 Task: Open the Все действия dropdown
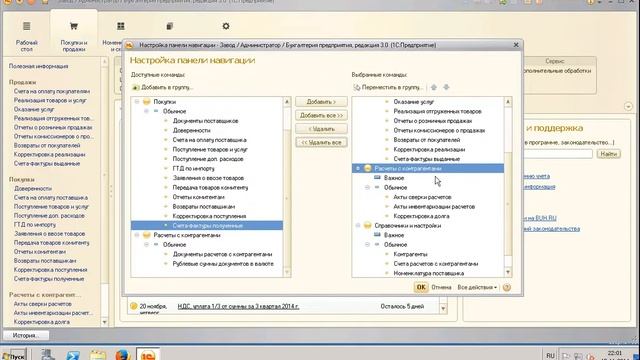(477, 287)
